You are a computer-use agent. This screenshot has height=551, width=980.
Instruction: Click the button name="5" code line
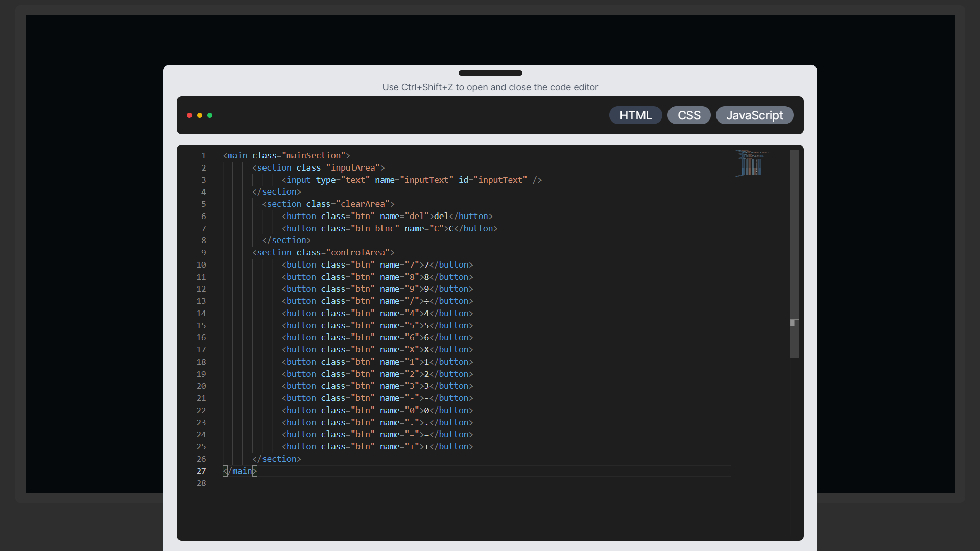point(377,325)
